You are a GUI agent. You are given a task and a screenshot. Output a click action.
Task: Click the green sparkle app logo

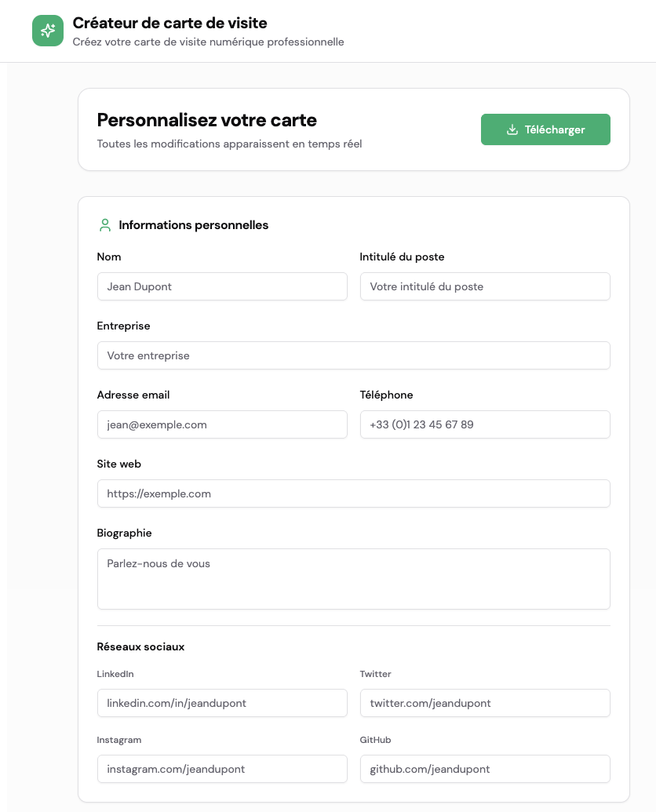(x=48, y=31)
